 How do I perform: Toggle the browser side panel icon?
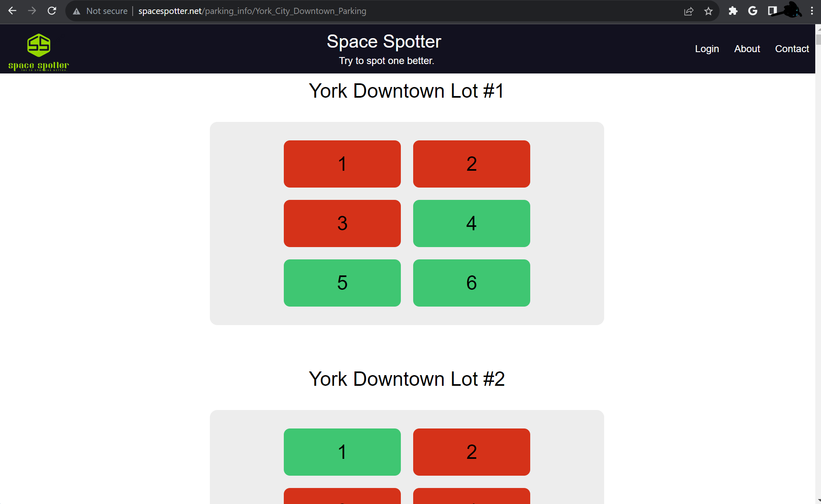(772, 11)
